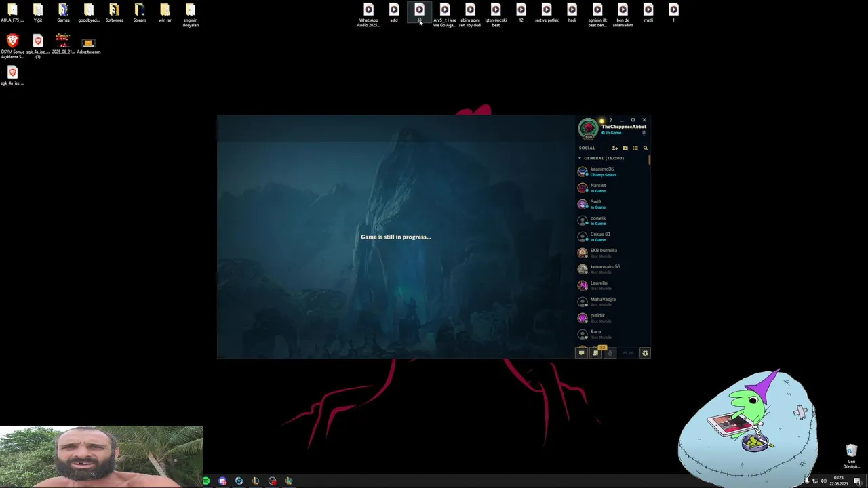Select the ÖSYM Sonuç Açıklama shortcut
The image size is (868, 488).
[x=12, y=46]
